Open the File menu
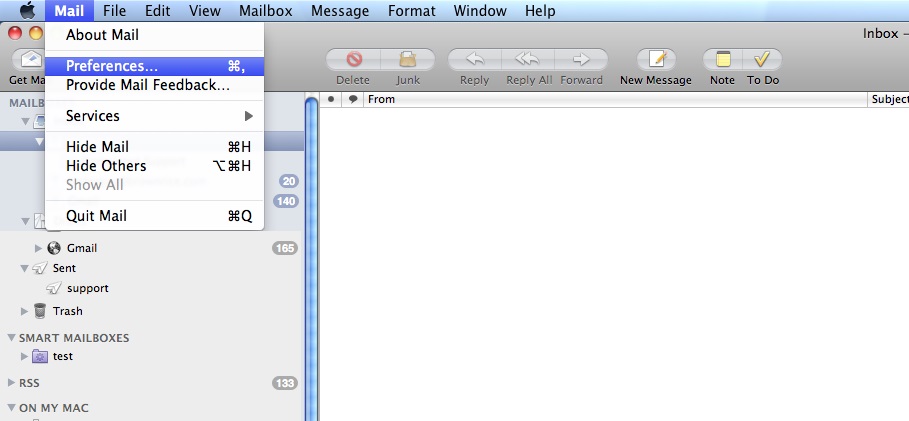The width and height of the screenshot is (909, 421). [115, 10]
